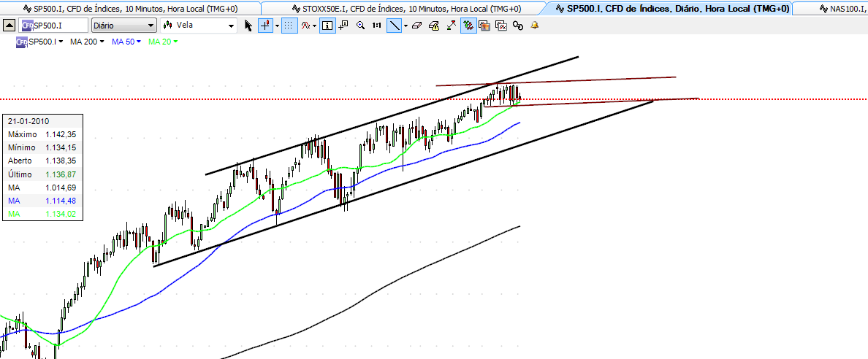Open the Vela chart type dropdown
Viewport: 868px width, 359px height.
click(199, 26)
